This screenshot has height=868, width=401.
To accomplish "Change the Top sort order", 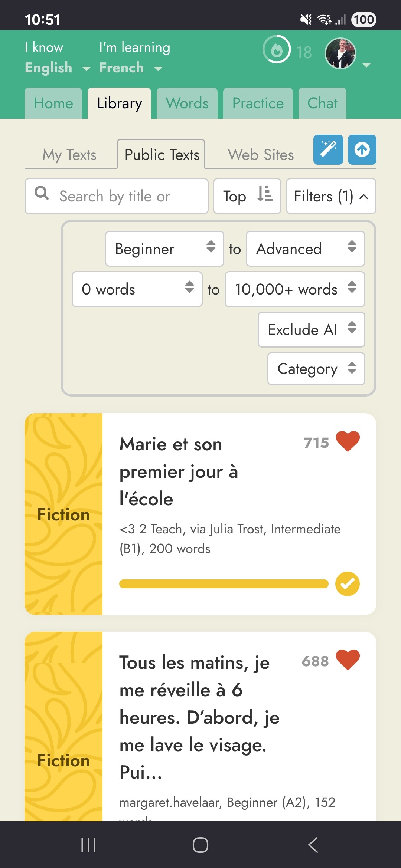I will point(247,196).
